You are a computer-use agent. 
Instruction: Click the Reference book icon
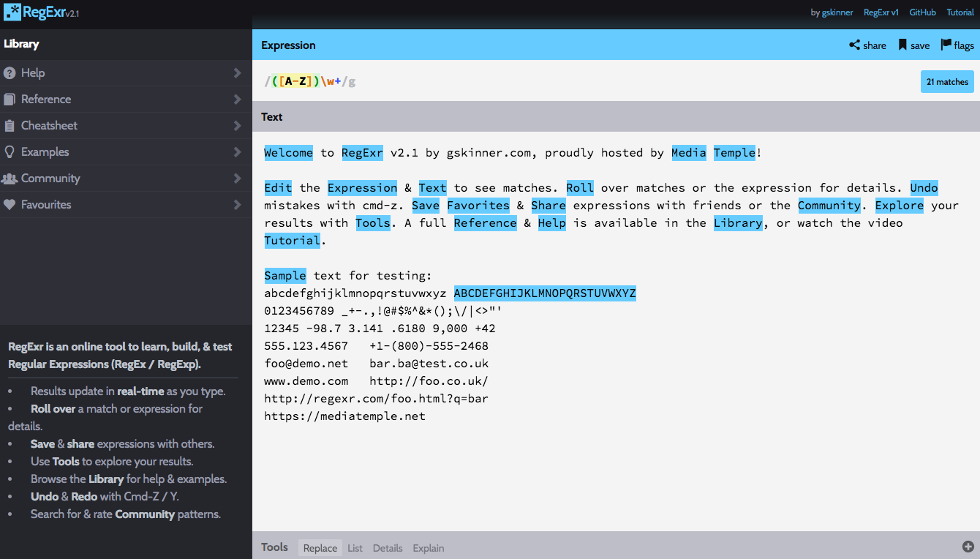click(x=10, y=100)
